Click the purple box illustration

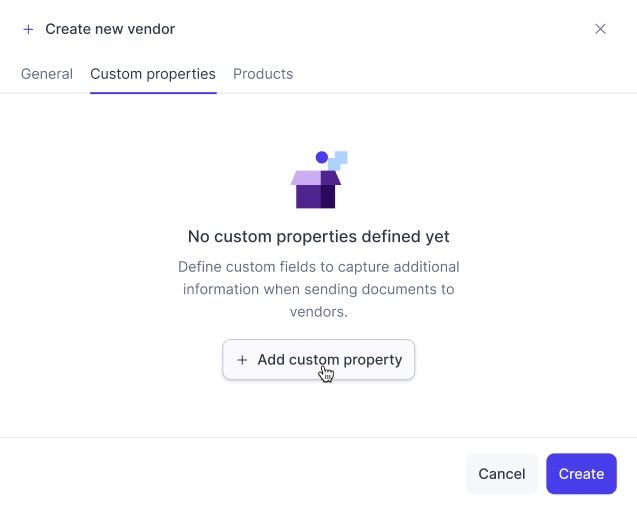point(318,180)
